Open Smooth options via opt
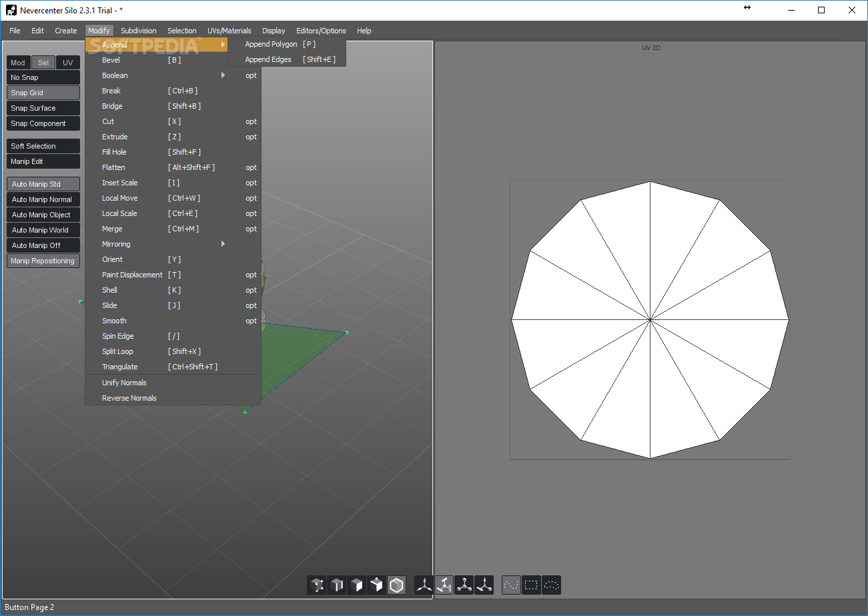This screenshot has height=616, width=868. coord(251,321)
